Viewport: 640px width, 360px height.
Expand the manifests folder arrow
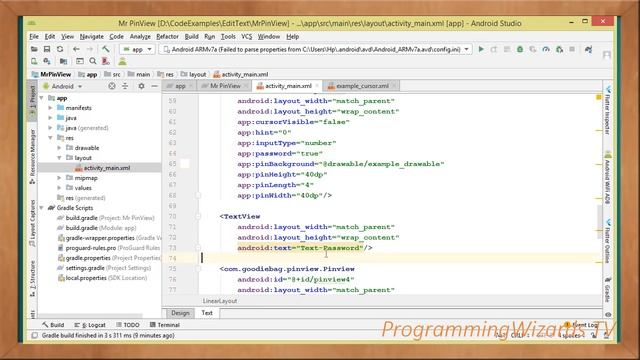51,108
